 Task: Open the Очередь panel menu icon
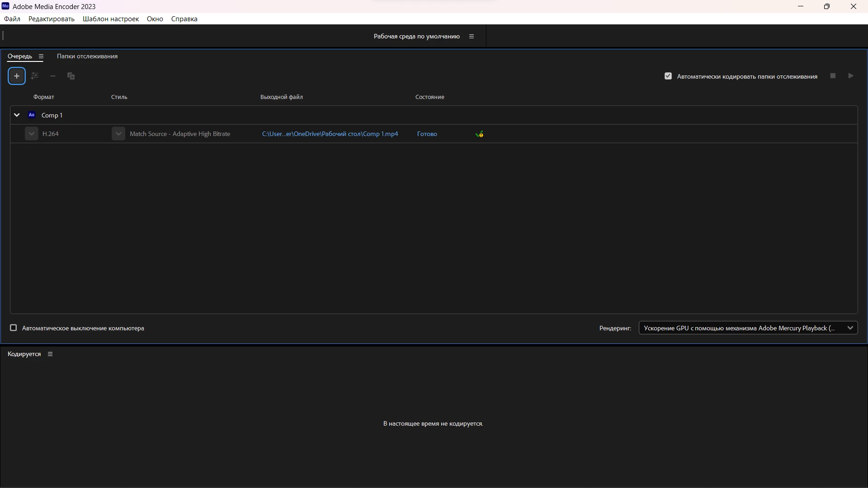point(41,56)
